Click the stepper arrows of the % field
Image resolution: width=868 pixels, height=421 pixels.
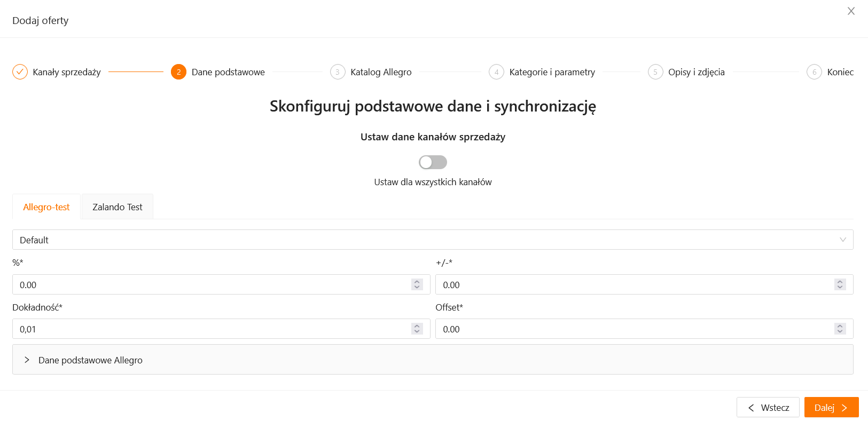(417, 285)
